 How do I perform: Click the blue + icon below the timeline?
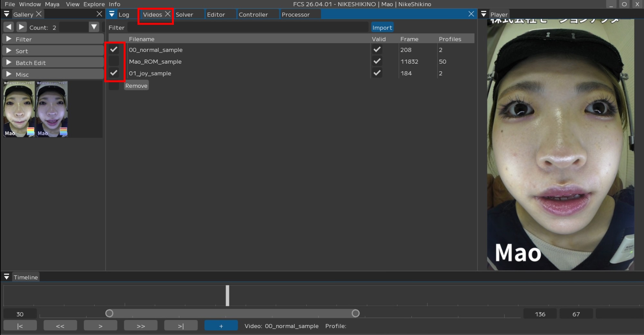click(x=221, y=326)
